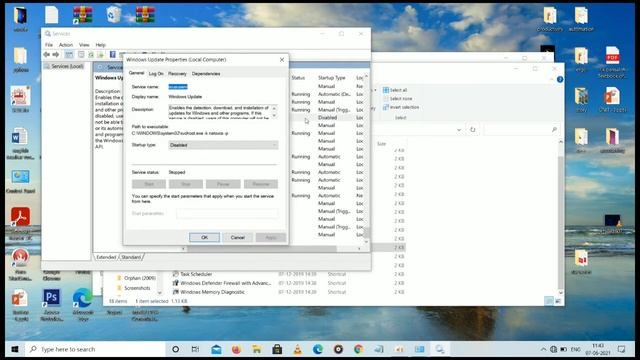This screenshot has height=360, width=640.
Task: Click blue Help icon in Services toolbar
Action: 113,55
